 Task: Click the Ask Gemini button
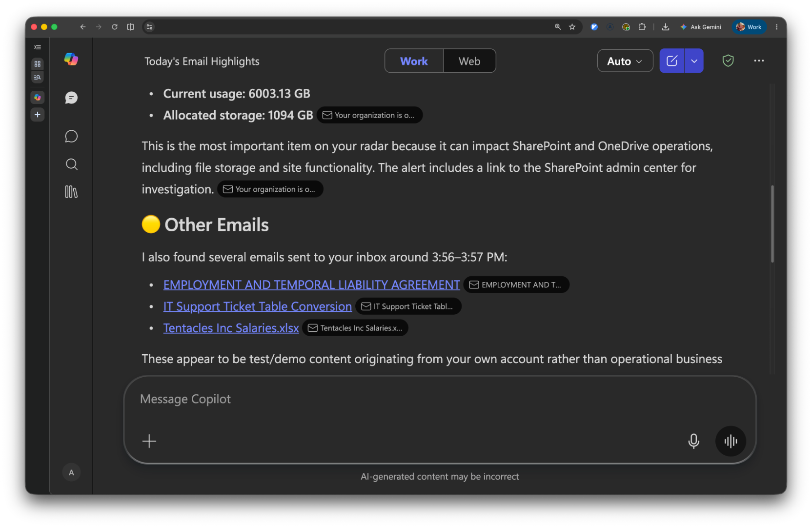click(x=701, y=27)
